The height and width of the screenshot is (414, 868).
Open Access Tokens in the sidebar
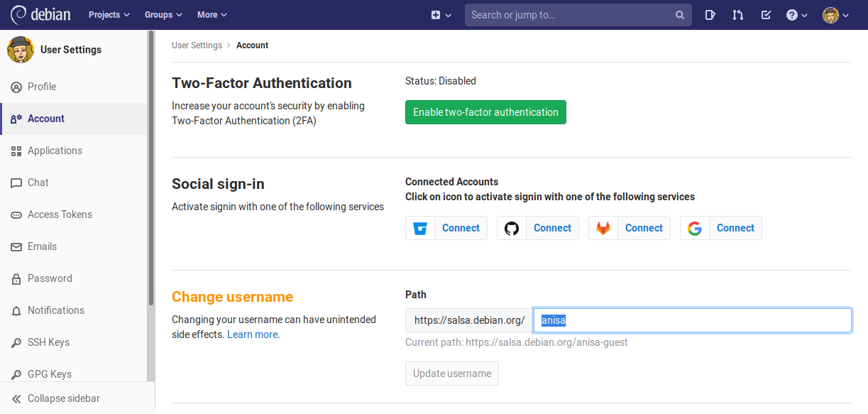click(x=60, y=214)
